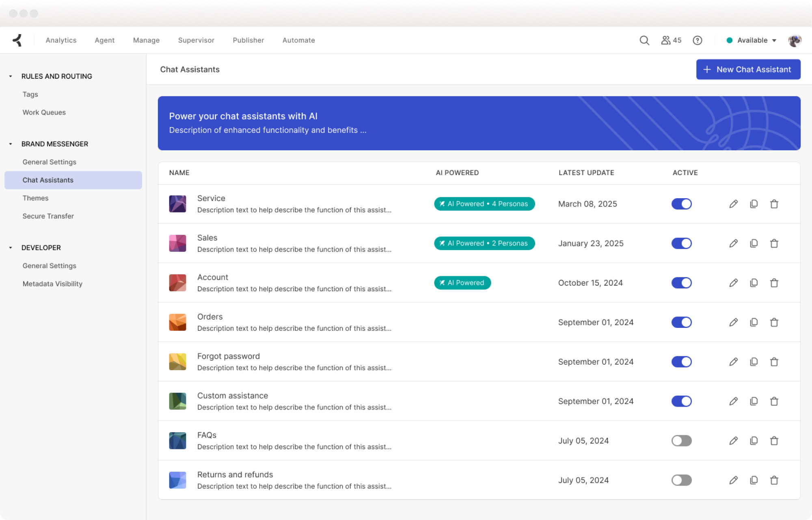Copy the Account assistant

coord(754,283)
